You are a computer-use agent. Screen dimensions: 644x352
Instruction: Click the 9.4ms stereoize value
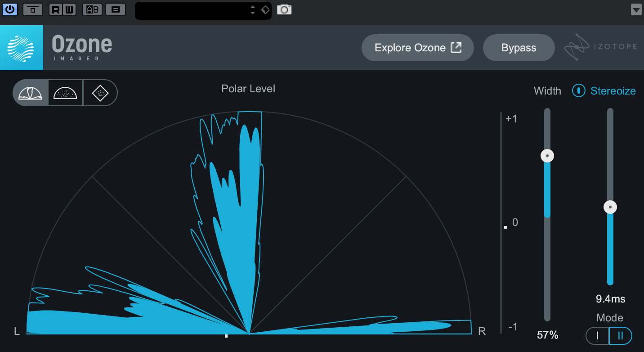point(610,299)
